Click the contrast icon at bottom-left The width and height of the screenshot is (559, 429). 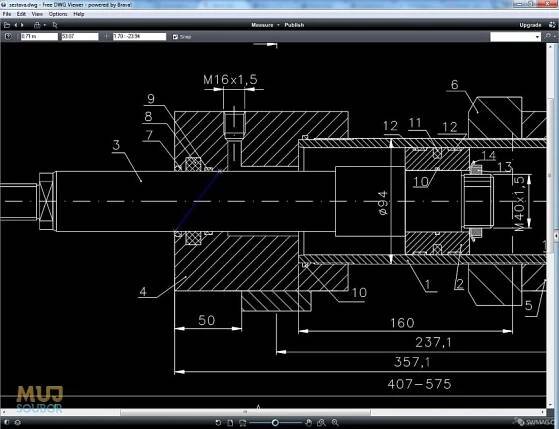[x=6, y=423]
